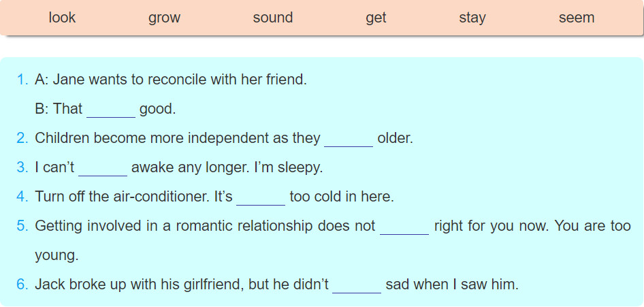Click question number 6 label
The image size is (644, 307).
[x=22, y=285]
